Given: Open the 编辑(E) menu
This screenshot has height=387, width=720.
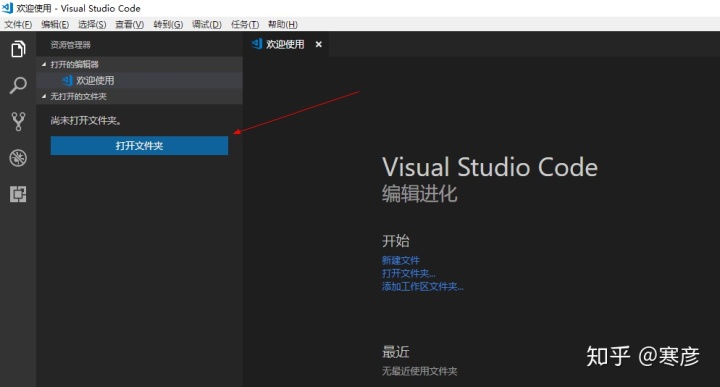Looking at the screenshot, I should tap(55, 24).
